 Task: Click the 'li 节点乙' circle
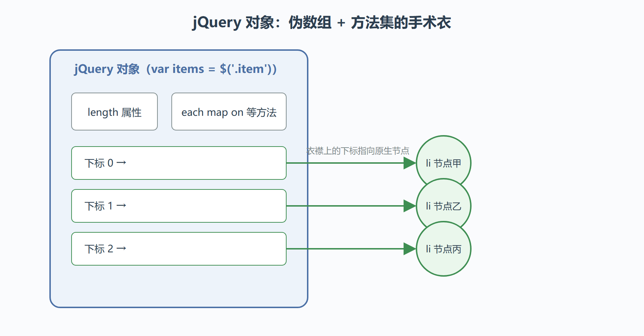[444, 206]
